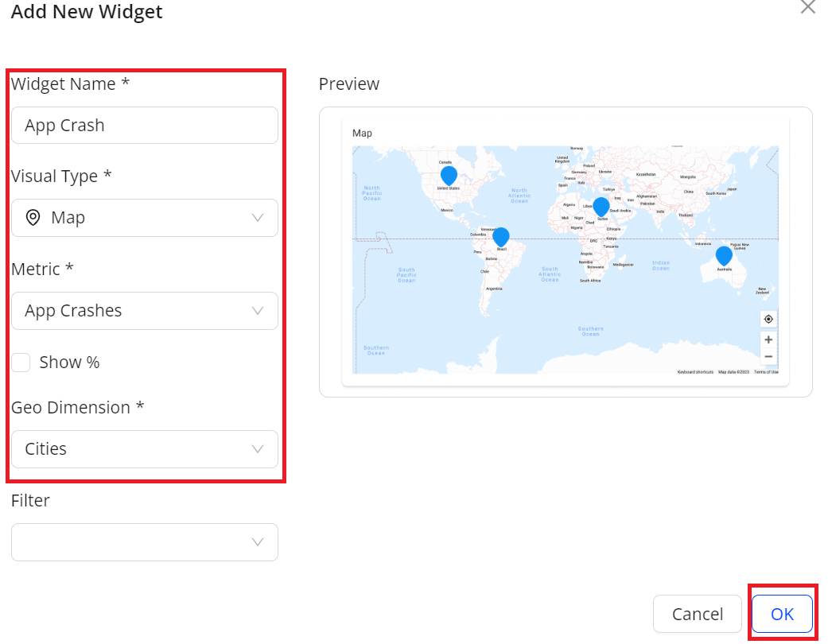This screenshot has height=644, width=828.
Task: Click the Show % label text
Action: click(x=69, y=363)
